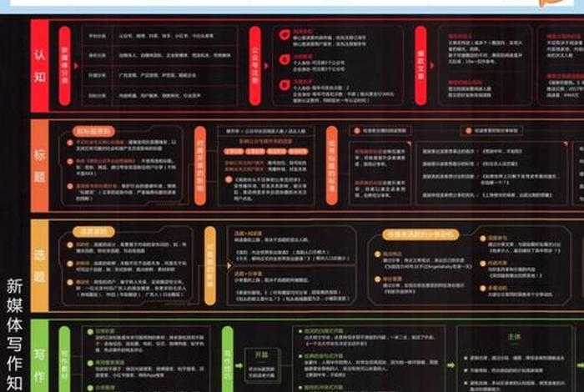
Task: Click the orange vertical pill right of 起标题原则 panel
Action: click(x=200, y=164)
